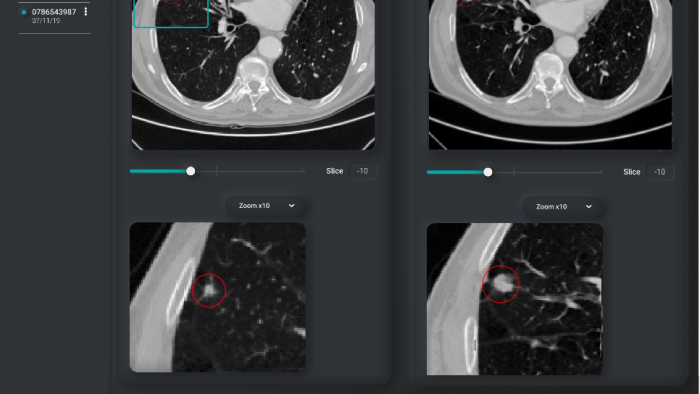Click the left Slice number field showing -10
The height and width of the screenshot is (394, 700).
click(x=362, y=171)
